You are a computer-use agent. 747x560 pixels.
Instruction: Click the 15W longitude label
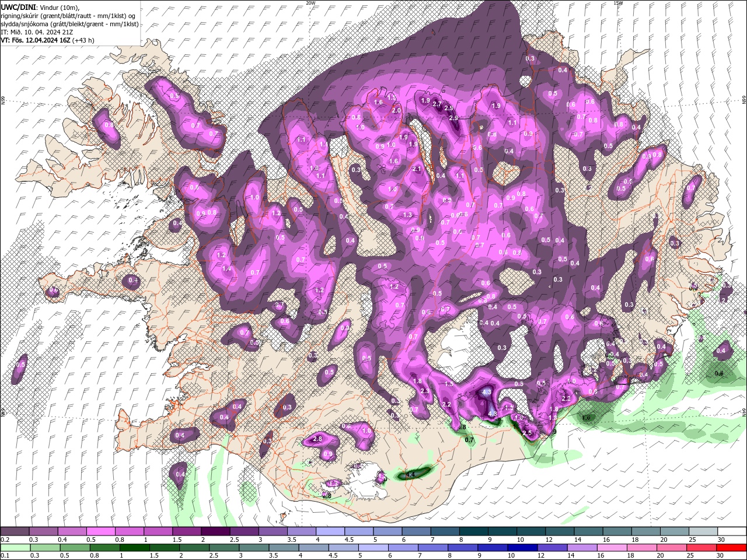(619, 3)
